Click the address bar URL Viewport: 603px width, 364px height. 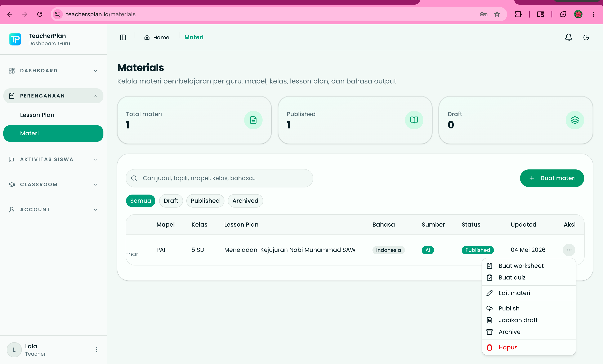[100, 14]
